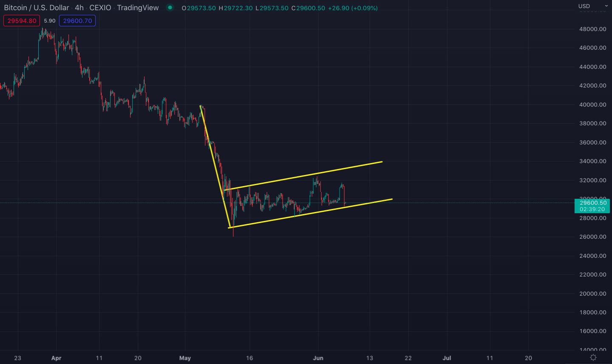The image size is (612, 364).
Task: Click the 36000.00 price axis label
Action: [x=592, y=142]
